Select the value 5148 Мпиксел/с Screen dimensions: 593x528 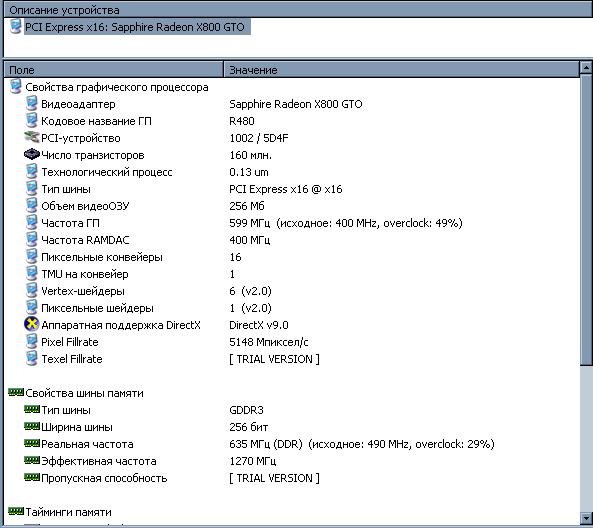coord(269,342)
